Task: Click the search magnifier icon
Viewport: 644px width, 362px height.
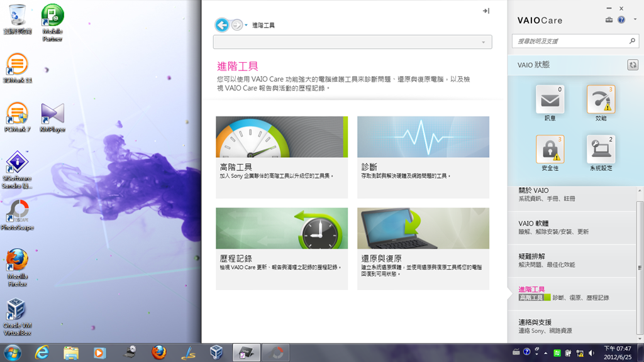Action: (632, 41)
